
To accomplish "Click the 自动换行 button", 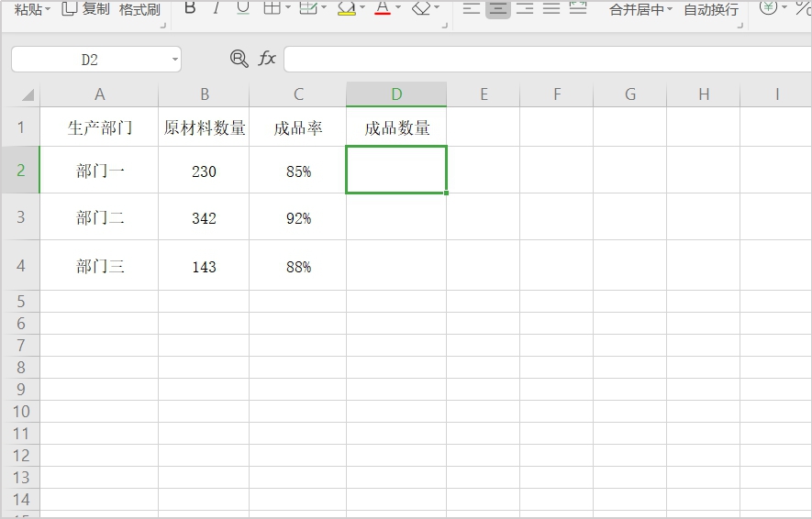I will click(711, 9).
